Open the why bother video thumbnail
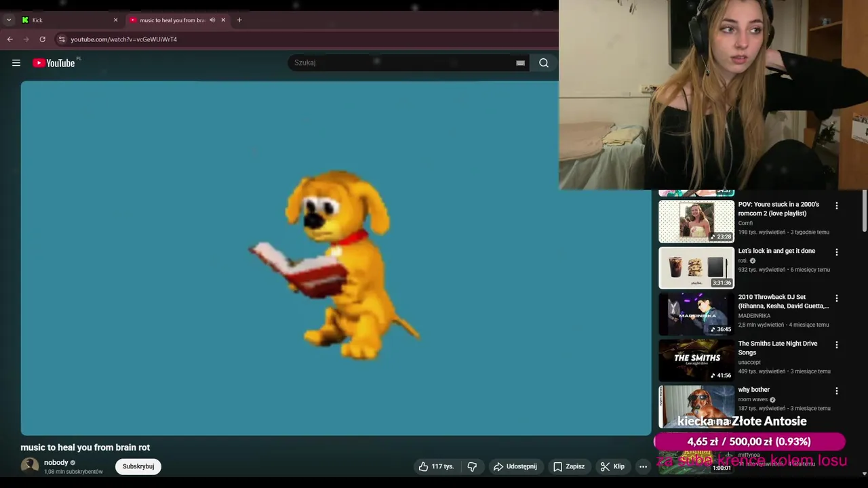 (696, 407)
